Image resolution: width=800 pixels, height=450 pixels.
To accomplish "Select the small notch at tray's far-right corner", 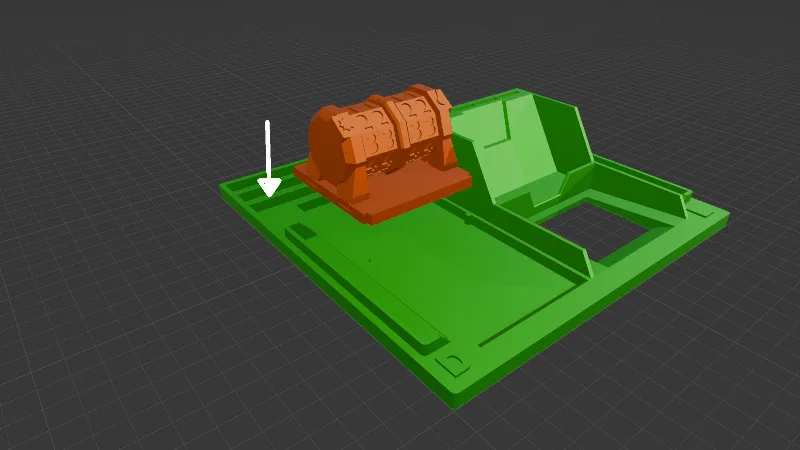I will coord(702,209).
